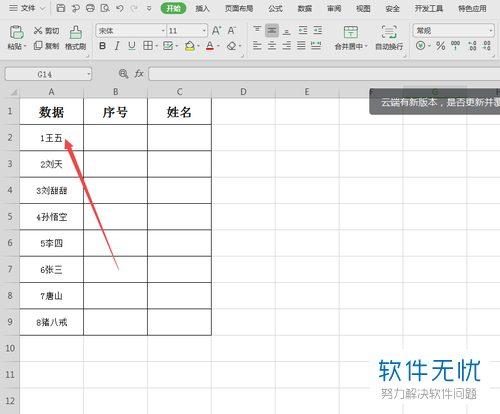The height and width of the screenshot is (414, 500).
Task: Open quick access toolbar customize arrow
Action: tap(149, 8)
